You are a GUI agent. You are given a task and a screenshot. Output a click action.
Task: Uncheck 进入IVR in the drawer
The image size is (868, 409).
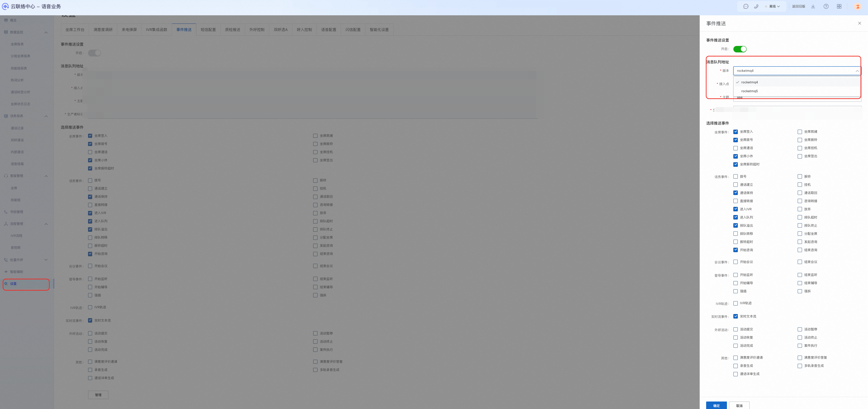(x=735, y=209)
